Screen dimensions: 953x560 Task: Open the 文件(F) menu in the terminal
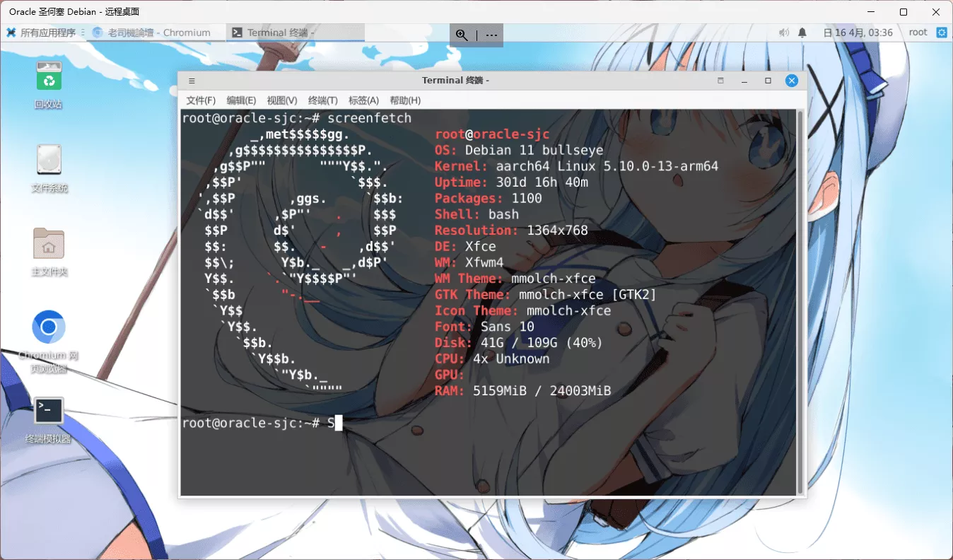(200, 100)
